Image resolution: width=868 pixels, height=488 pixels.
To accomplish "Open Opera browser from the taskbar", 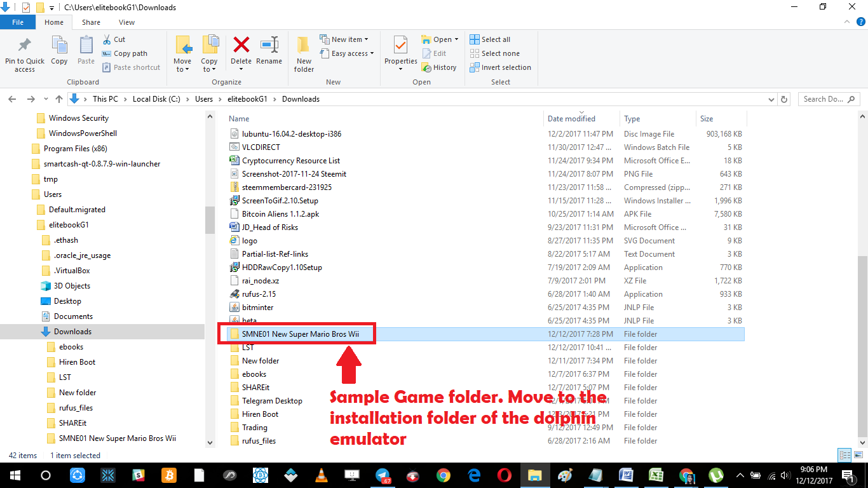I will (505, 475).
